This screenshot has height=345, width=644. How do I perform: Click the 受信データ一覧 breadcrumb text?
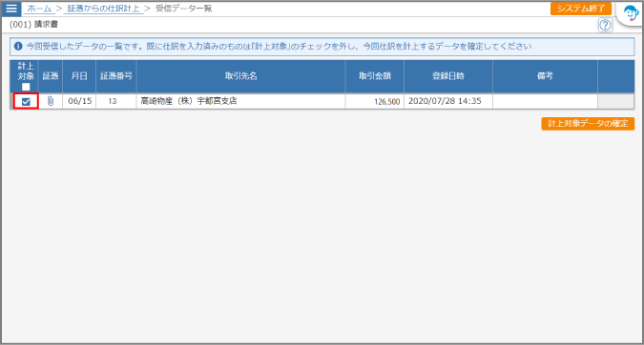point(183,9)
